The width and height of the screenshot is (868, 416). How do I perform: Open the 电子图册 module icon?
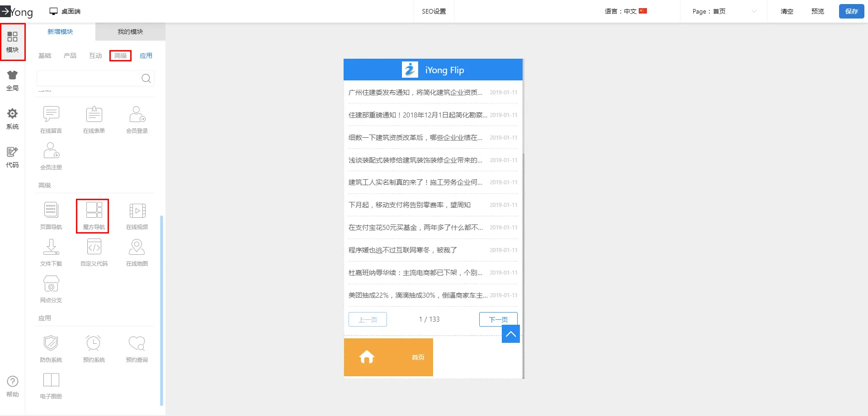point(51,380)
